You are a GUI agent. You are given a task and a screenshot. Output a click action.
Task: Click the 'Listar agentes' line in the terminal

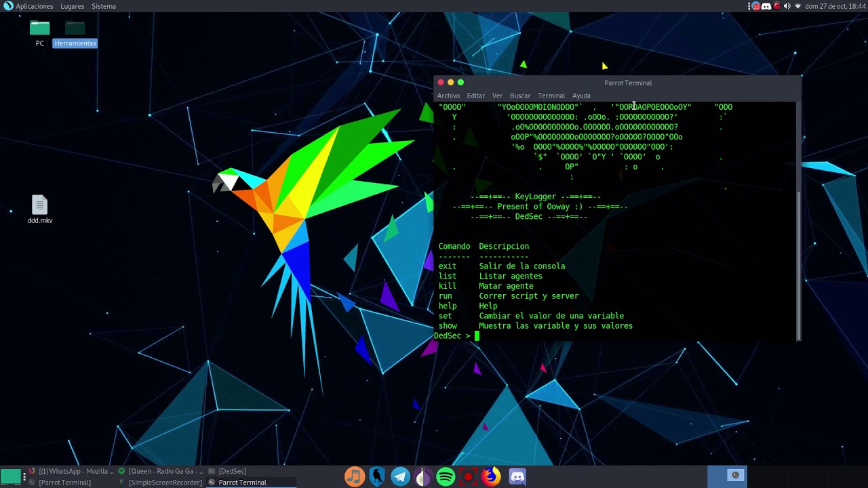[511, 276]
